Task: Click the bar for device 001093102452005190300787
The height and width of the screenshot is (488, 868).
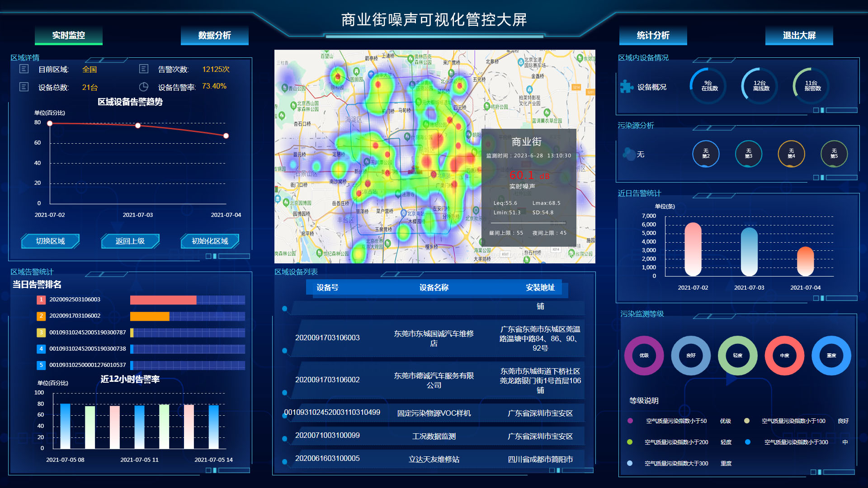Action: click(132, 333)
